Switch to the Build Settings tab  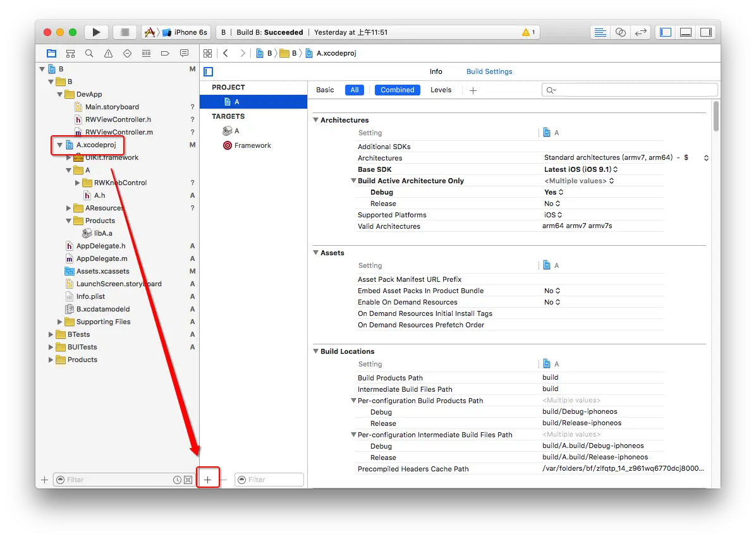[489, 71]
